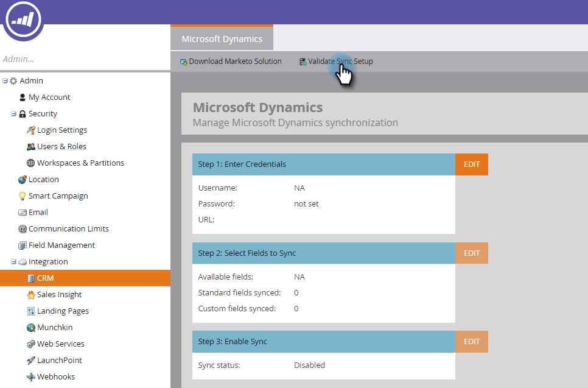Go to Landing Pages
Screen dimensions: 588x388
click(x=63, y=311)
